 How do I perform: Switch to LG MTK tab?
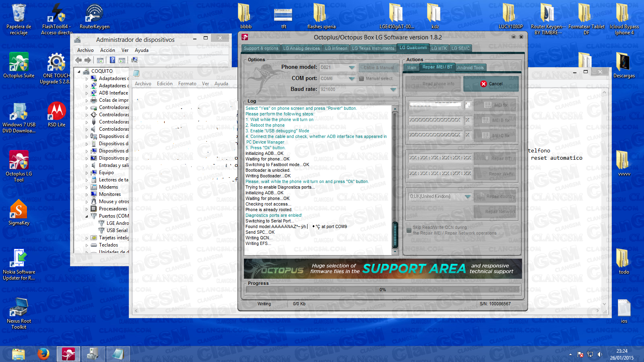click(439, 48)
